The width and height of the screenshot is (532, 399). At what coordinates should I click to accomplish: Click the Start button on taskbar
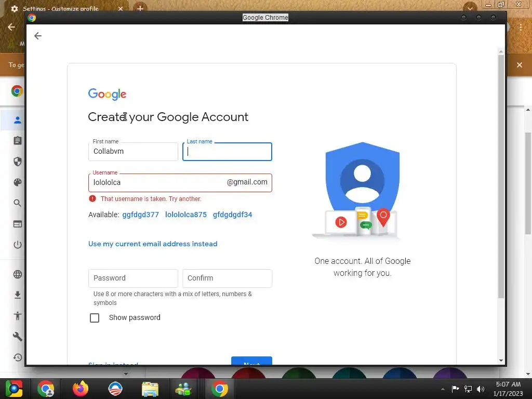tap(14, 389)
